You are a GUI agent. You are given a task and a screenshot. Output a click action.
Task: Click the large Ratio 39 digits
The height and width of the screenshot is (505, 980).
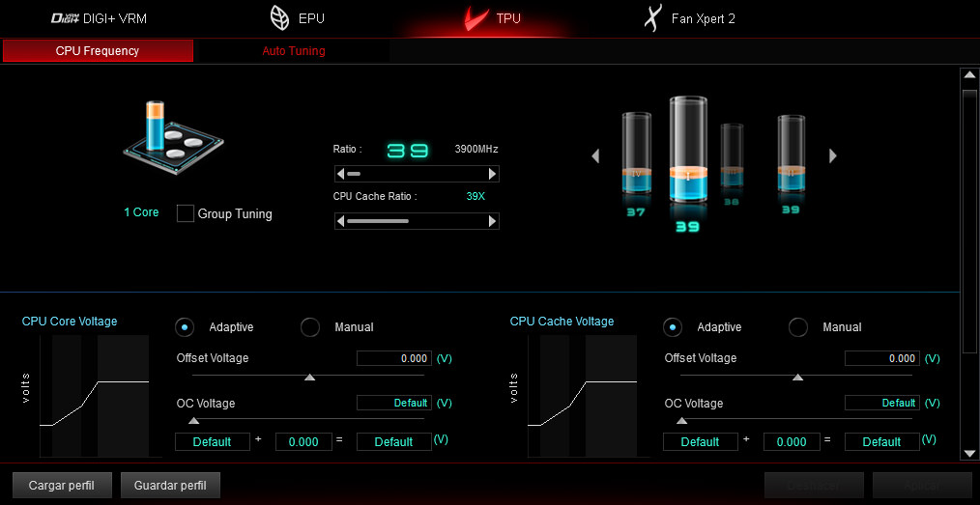coord(408,151)
